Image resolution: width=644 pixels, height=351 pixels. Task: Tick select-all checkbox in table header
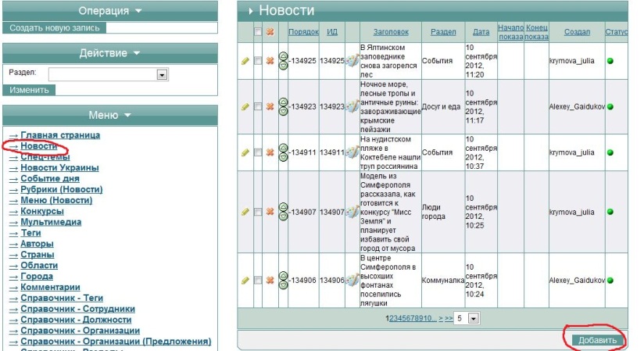coord(258,31)
